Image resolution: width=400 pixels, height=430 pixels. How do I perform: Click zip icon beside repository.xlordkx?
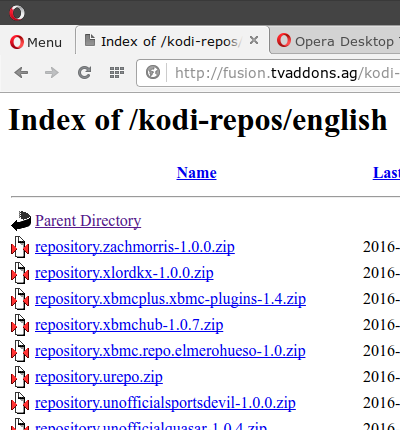(x=20, y=273)
